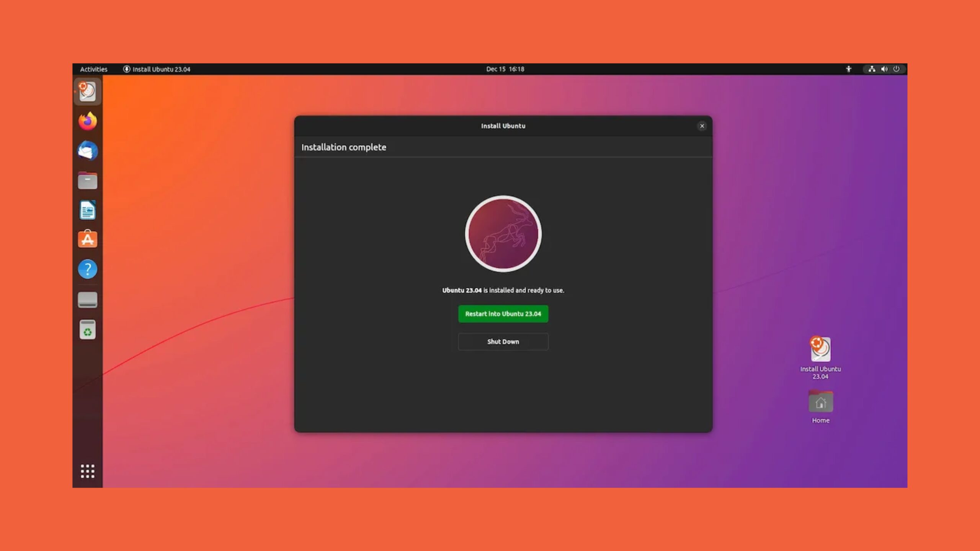Open the accessibility menu icon in top bar
The image size is (980, 551).
(x=849, y=69)
